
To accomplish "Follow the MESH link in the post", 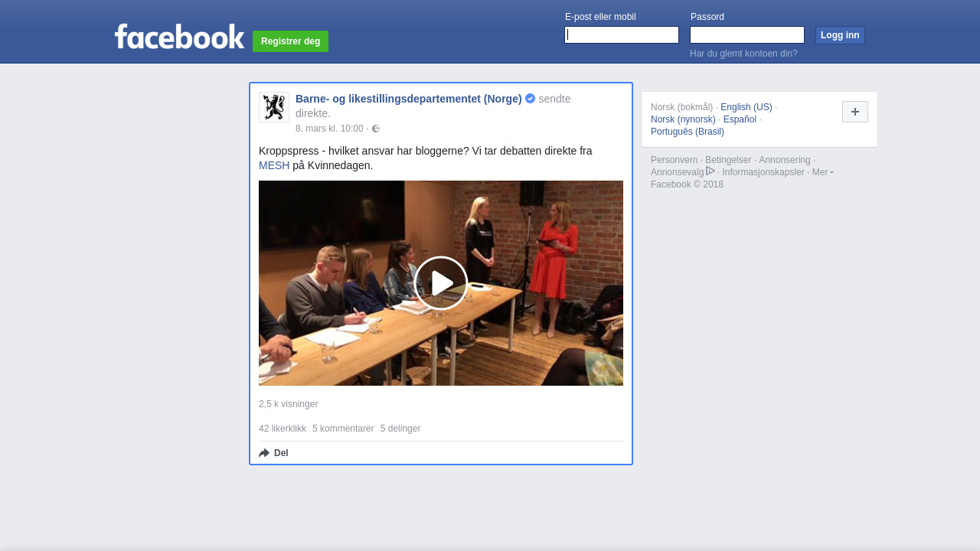I will point(274,165).
